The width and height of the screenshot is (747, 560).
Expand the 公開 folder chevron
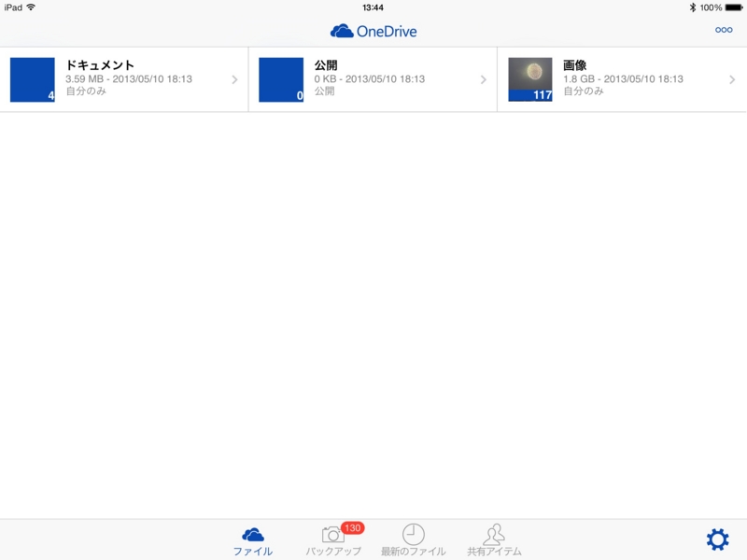pos(486,78)
